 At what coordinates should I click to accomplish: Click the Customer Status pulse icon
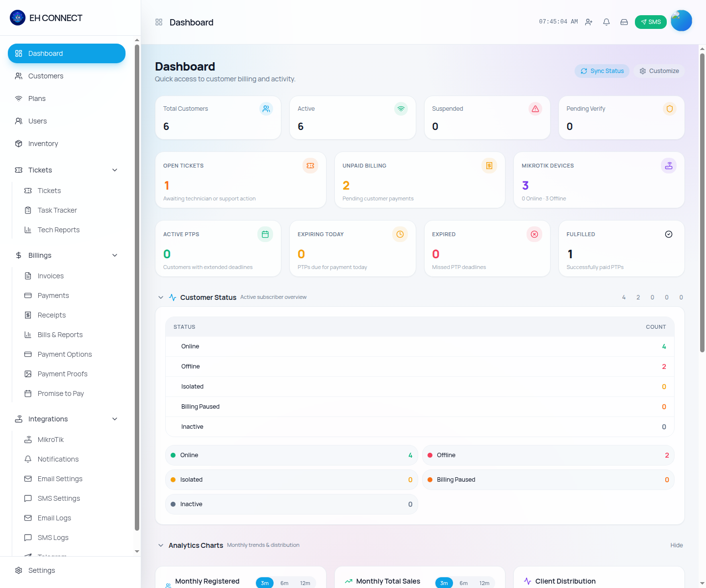pos(173,297)
